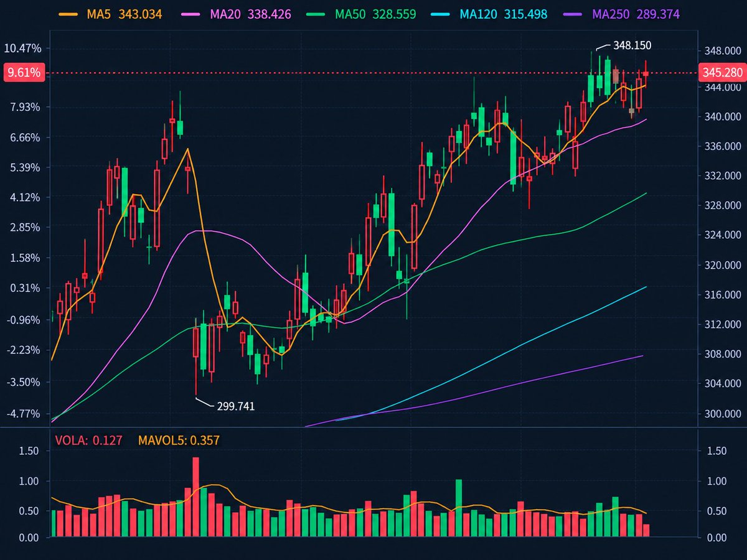Click the right volume axis 1.00 label
The image size is (747, 560).
[x=715, y=481]
